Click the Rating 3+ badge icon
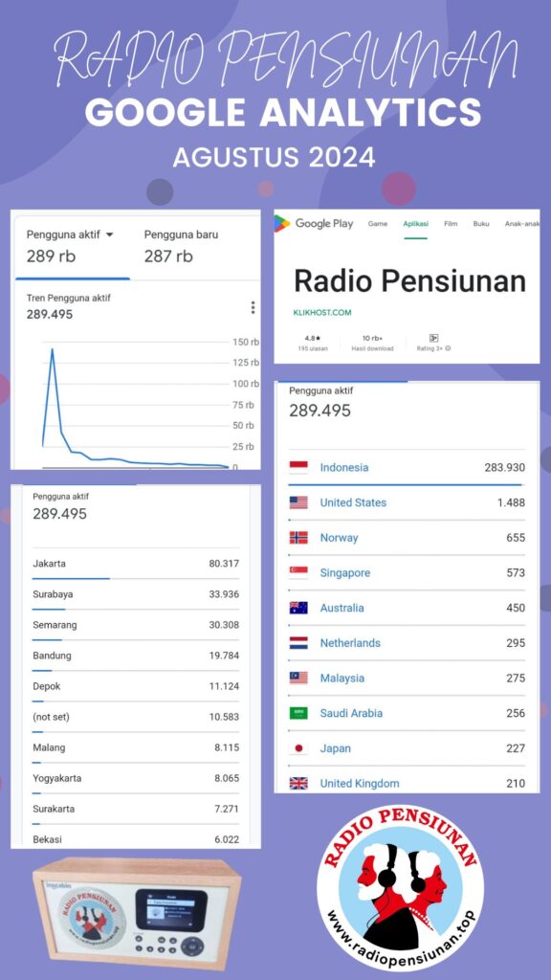Viewport: 551px width, 980px height. pyautogui.click(x=433, y=338)
